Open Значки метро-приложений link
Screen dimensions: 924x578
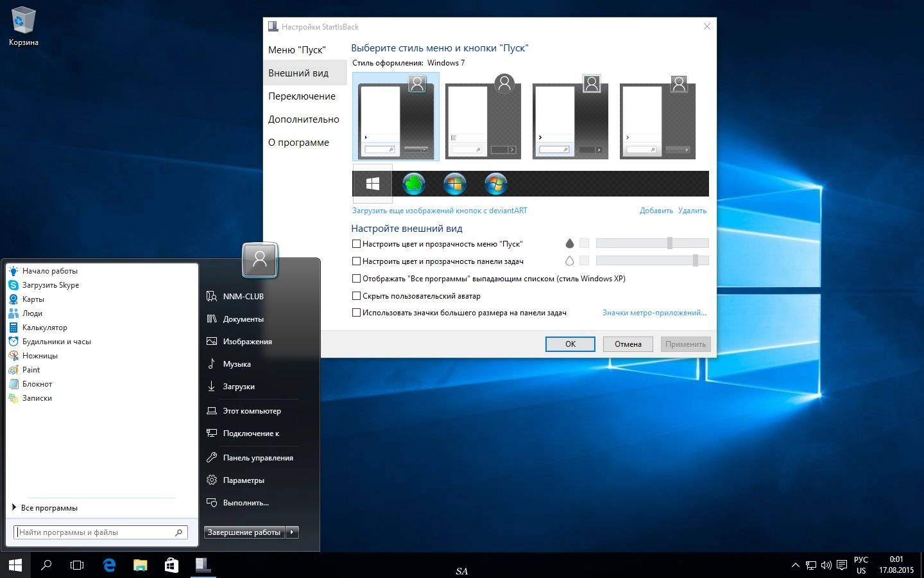(654, 313)
